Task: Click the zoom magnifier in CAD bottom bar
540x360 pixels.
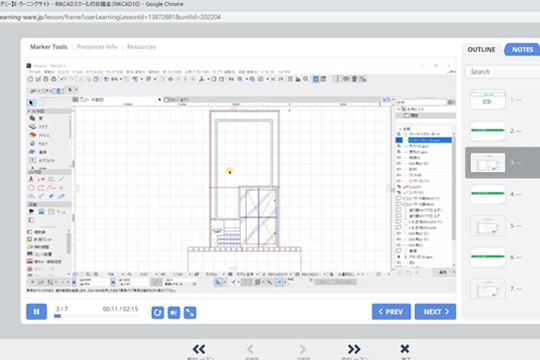Action: point(96,275)
